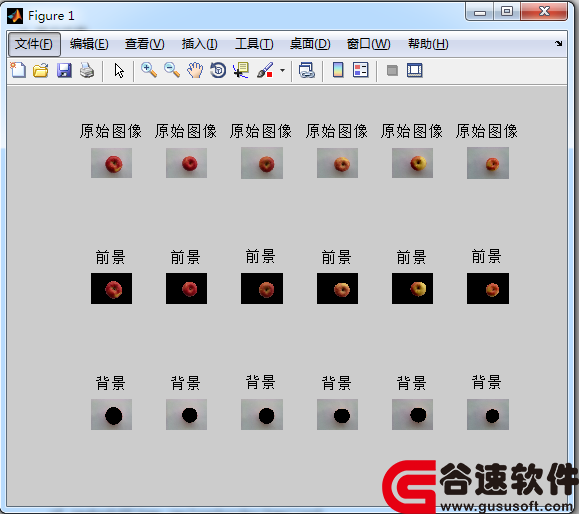Image resolution: width=579 pixels, height=514 pixels.
Task: Open file with folder icon
Action: (x=41, y=70)
